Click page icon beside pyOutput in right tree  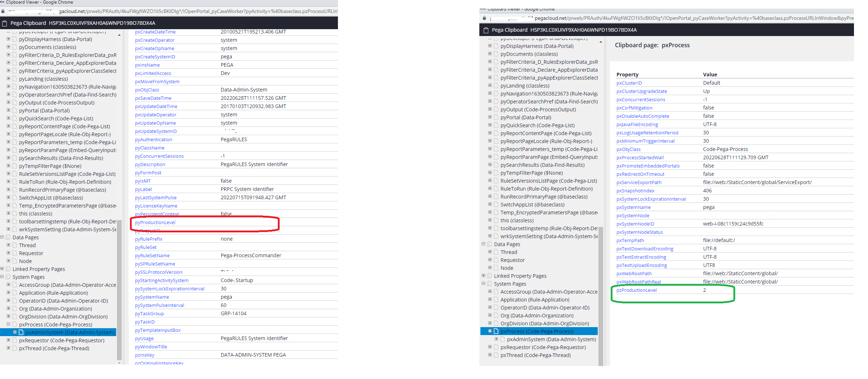[496, 110]
